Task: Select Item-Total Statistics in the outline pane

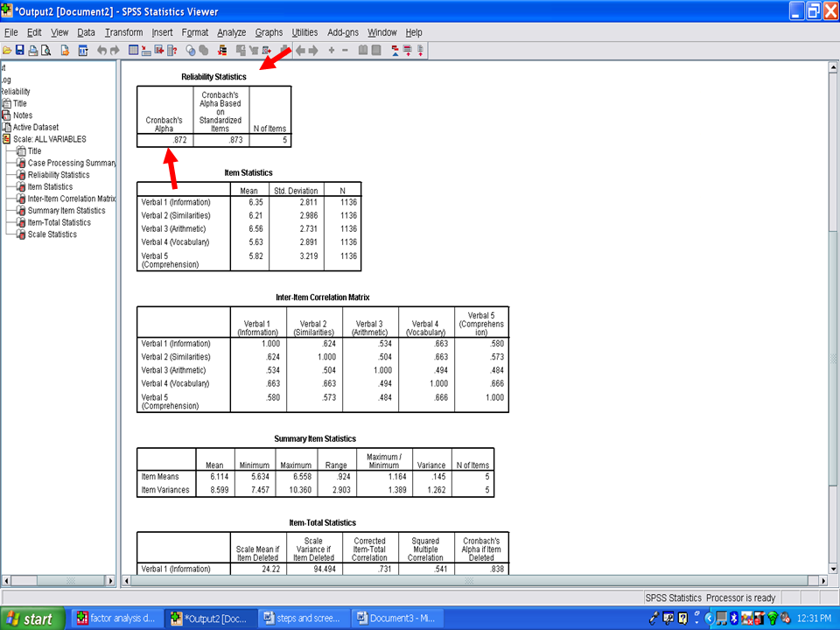Action: [x=59, y=222]
